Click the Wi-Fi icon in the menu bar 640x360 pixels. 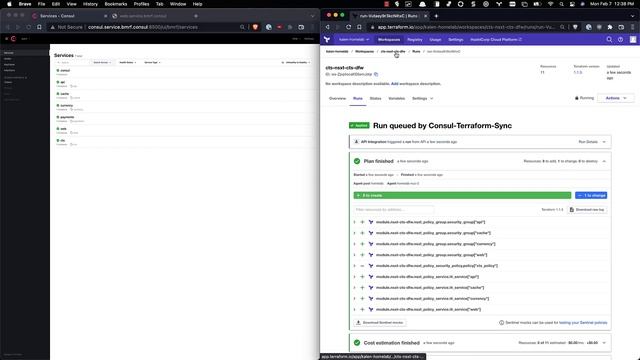tap(550, 4)
